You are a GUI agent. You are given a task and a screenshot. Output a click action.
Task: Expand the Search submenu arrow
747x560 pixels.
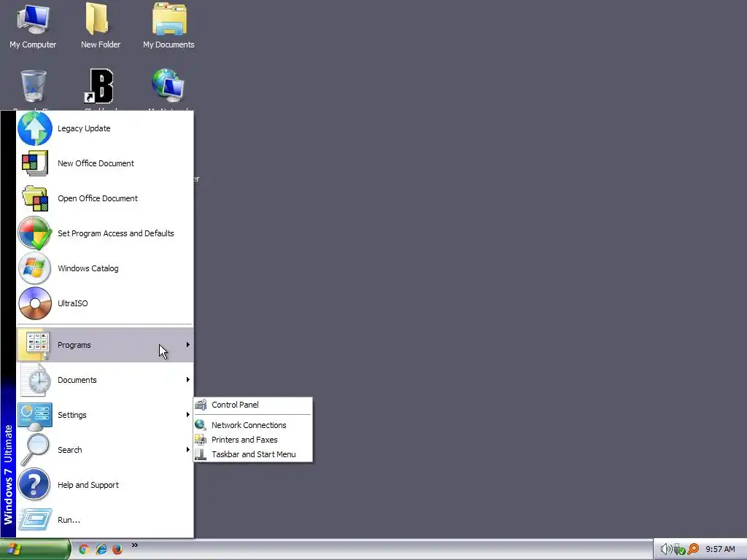(188, 450)
